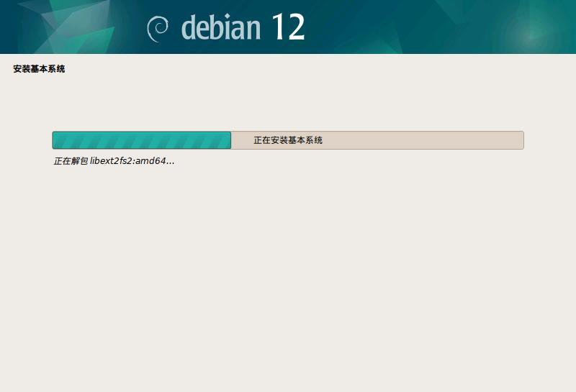Click the installation progress bar
576x392 pixels.
[288, 140]
